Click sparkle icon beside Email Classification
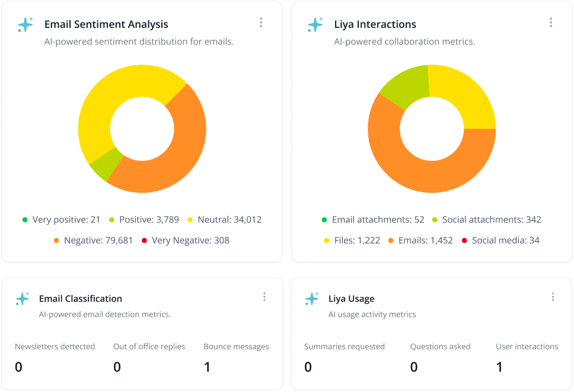Screen dimensions: 574x392 tap(23, 299)
